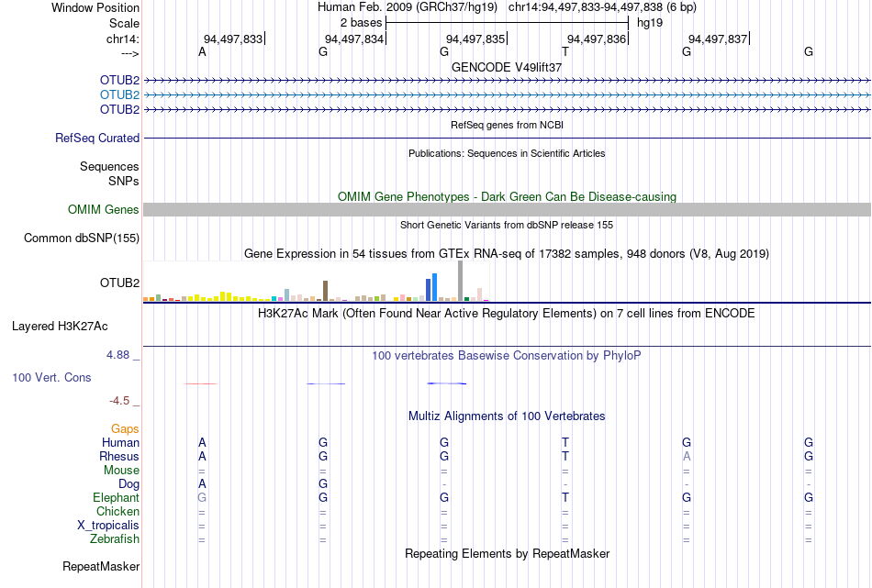The image size is (872, 588).
Task: Click the Layered H3K27Ac side label
Action: tap(60, 327)
